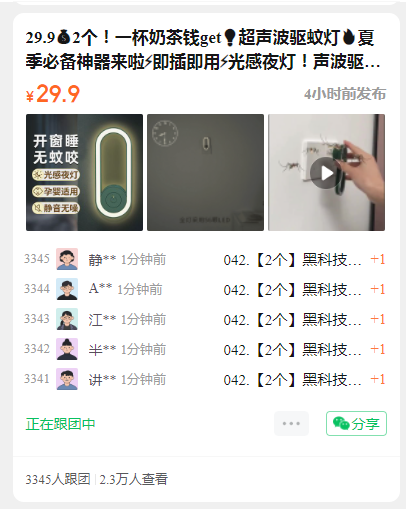Select order row numbered 3345
This screenshot has height=509, width=406.
point(205,259)
